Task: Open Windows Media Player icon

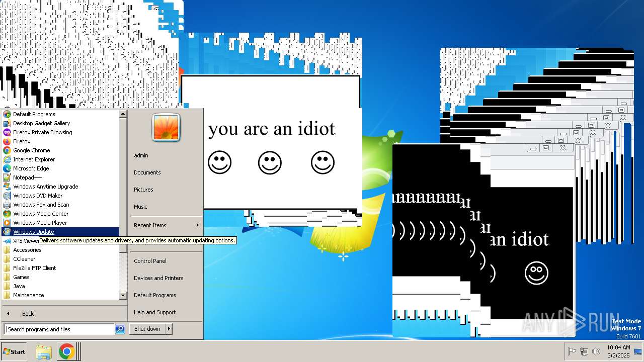Action: 7,223
